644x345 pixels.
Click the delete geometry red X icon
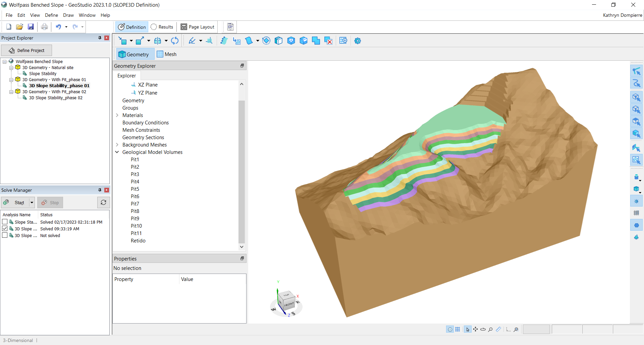[328, 41]
